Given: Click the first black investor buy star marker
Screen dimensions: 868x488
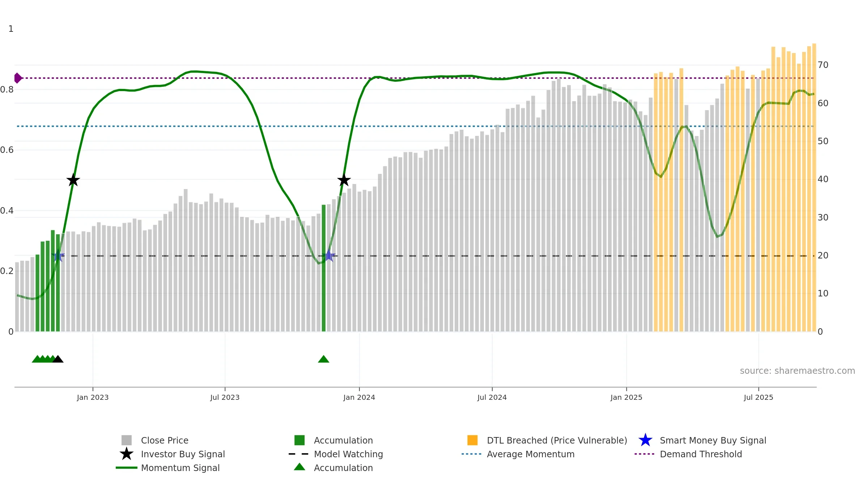Looking at the screenshot, I should (73, 180).
